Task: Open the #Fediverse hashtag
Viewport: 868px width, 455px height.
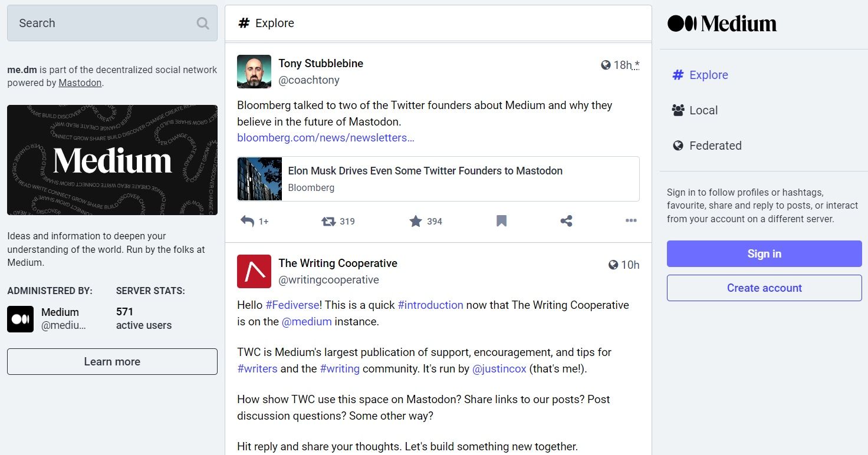Action: click(x=293, y=305)
